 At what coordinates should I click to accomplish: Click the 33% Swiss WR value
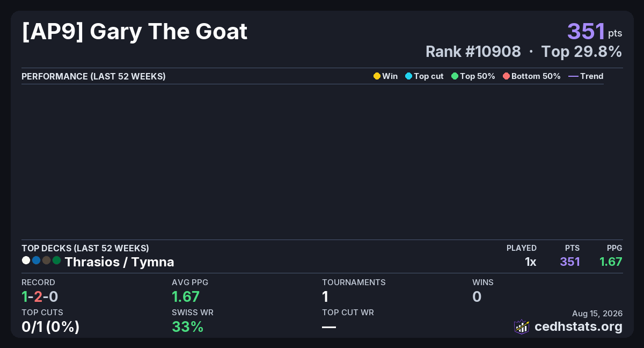tap(187, 327)
